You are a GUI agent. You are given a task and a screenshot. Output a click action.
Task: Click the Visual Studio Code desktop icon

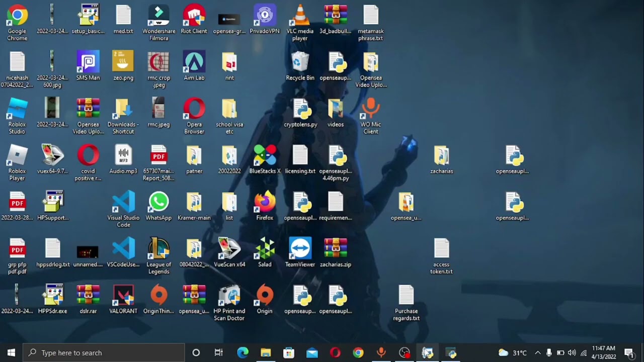pyautogui.click(x=123, y=209)
